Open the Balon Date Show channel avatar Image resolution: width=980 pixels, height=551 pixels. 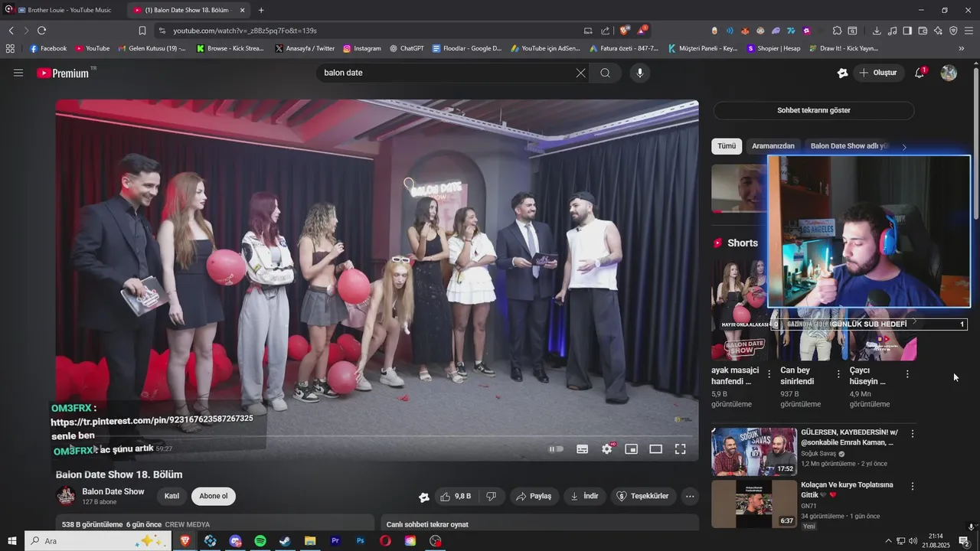click(x=66, y=496)
